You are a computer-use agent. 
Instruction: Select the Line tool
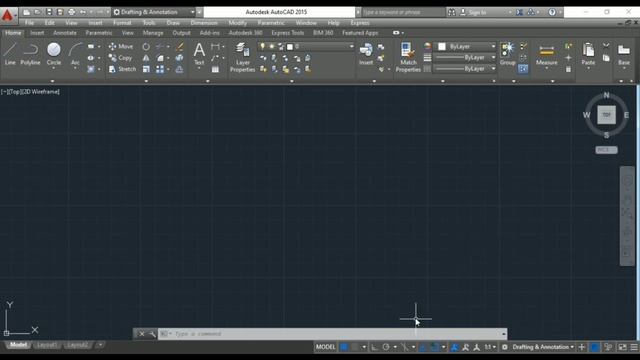(x=10, y=54)
